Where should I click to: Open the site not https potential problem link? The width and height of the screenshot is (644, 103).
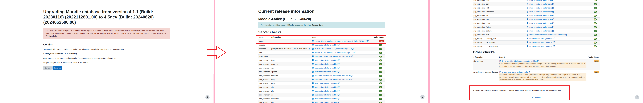(520, 61)
